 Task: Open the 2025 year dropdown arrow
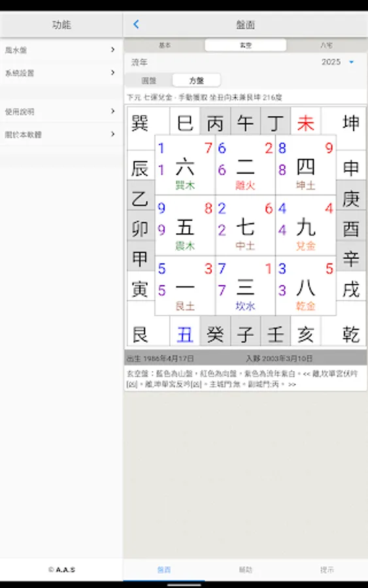[x=352, y=62]
